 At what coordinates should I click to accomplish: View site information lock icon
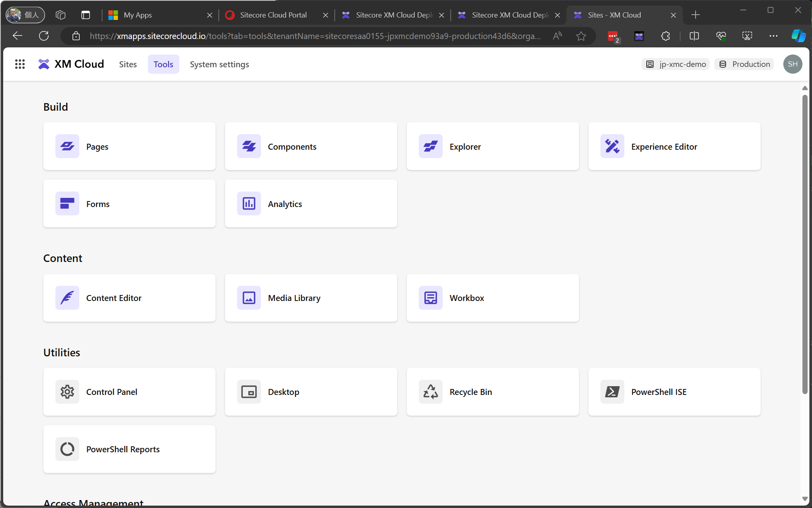click(x=76, y=36)
